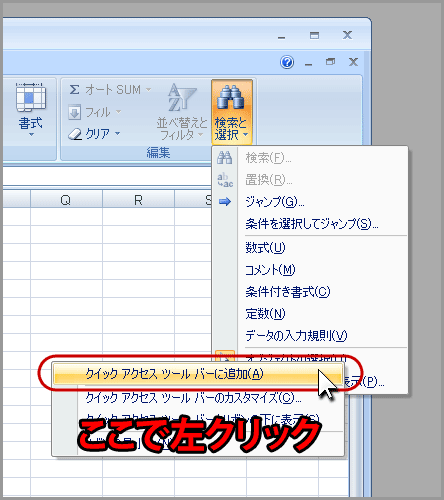444x500 pixels.
Task: Click the blue arrow jump icon
Action: tap(225, 202)
